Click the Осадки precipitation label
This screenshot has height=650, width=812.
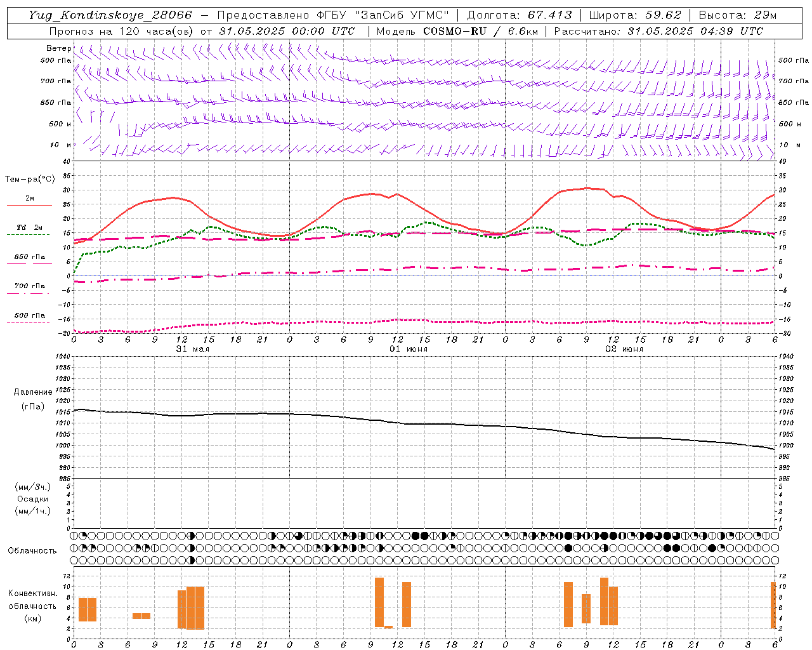[x=33, y=499]
